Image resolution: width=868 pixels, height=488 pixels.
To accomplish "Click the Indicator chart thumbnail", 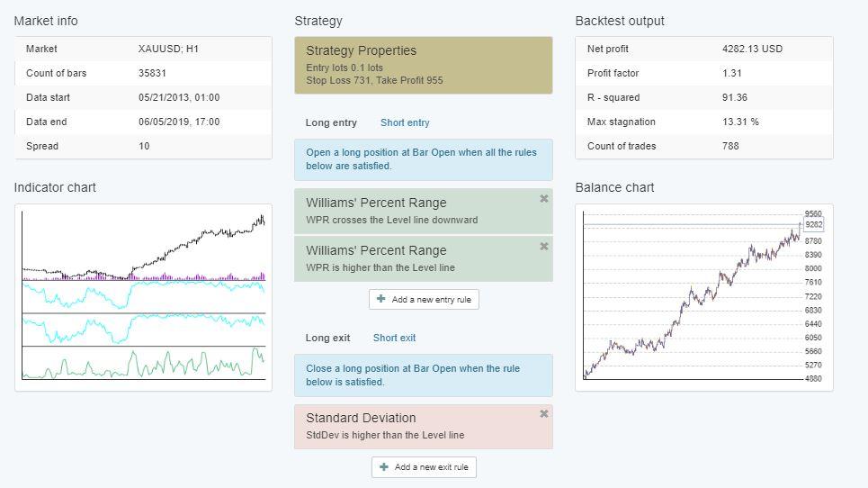I will coord(143,295).
